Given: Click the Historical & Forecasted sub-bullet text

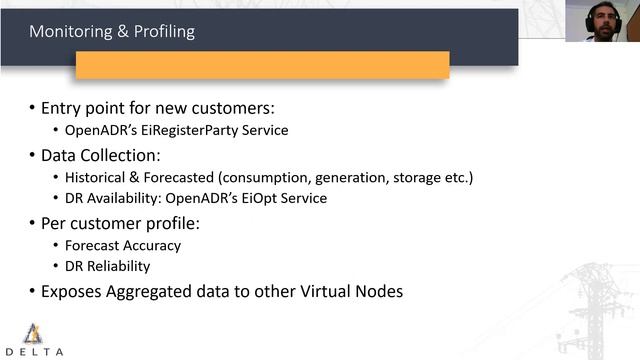Looking at the screenshot, I should (269, 178).
